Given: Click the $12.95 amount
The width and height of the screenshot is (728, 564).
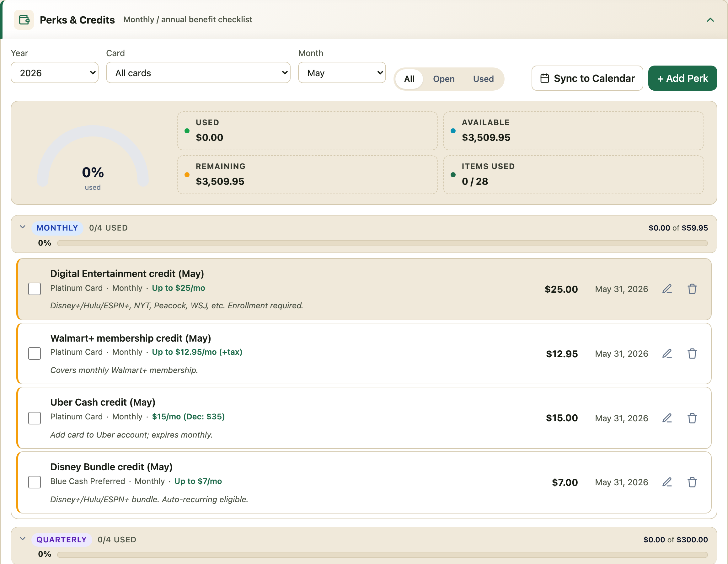Looking at the screenshot, I should (562, 354).
